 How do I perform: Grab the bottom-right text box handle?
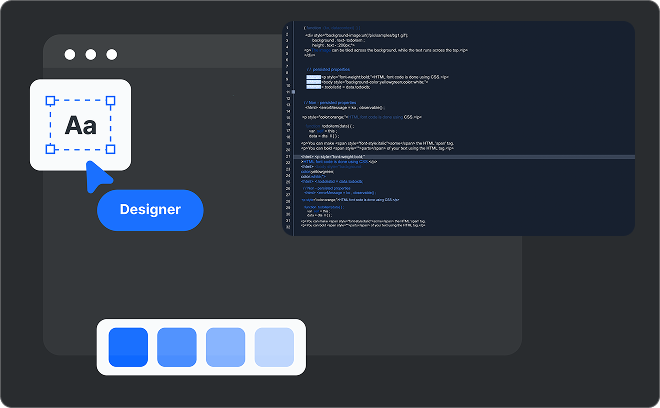tap(111, 150)
